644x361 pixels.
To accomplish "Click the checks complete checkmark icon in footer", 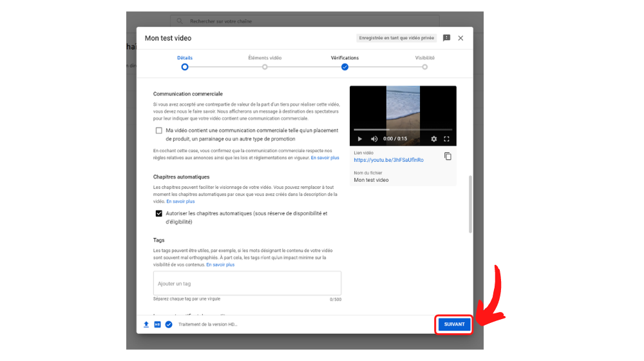I will click(x=169, y=324).
